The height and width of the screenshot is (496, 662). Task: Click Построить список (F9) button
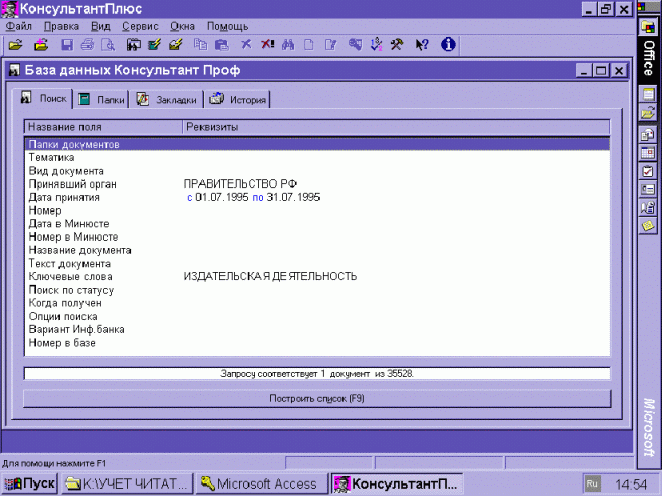(317, 398)
